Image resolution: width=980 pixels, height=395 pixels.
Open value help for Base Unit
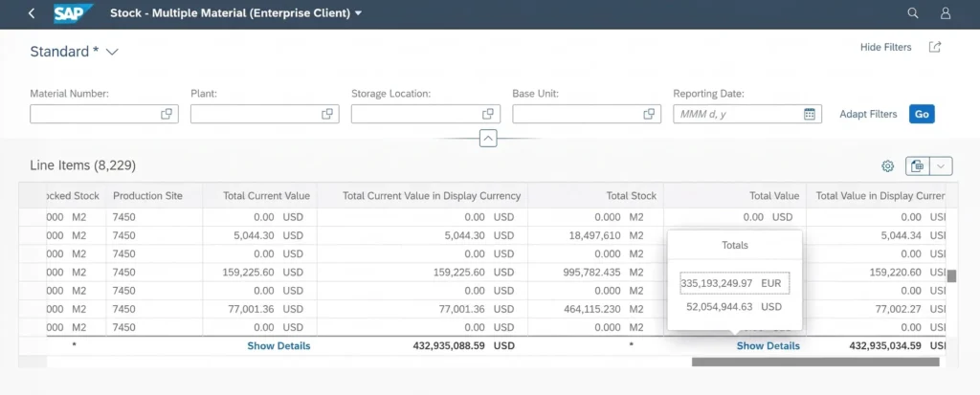coord(649,114)
